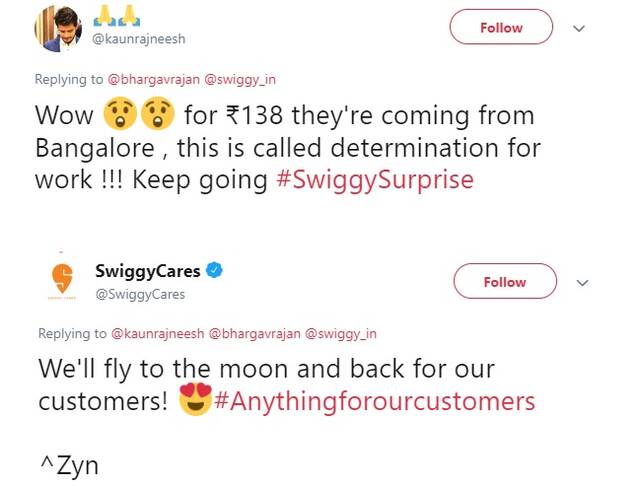The image size is (638, 486).
Task: Open the @SwiggyCares handle
Action: pos(139,294)
